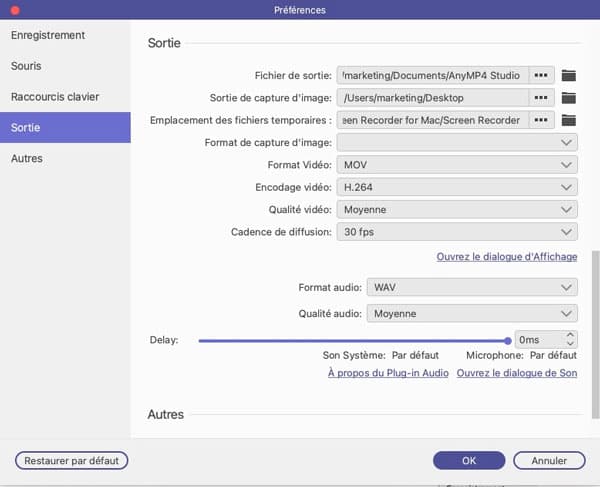
Task: Click ellipsis button beside /Users/marketing/Desktop path
Action: click(x=541, y=98)
